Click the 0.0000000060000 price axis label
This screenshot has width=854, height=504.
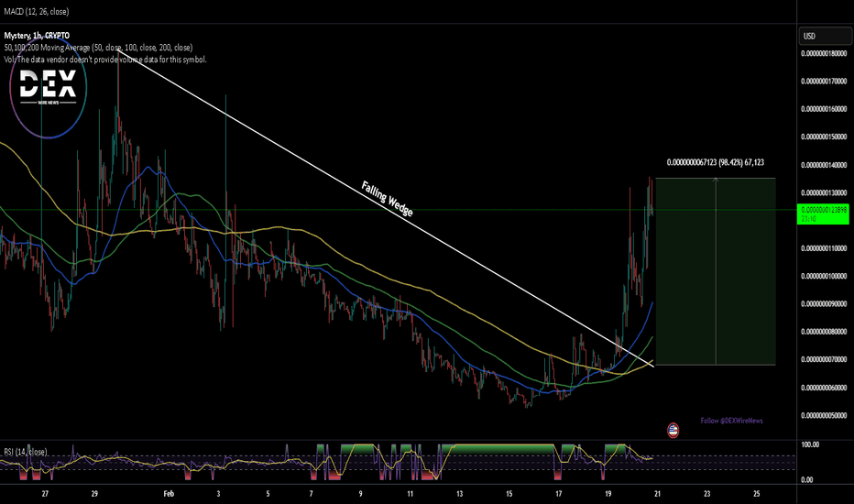click(824, 388)
